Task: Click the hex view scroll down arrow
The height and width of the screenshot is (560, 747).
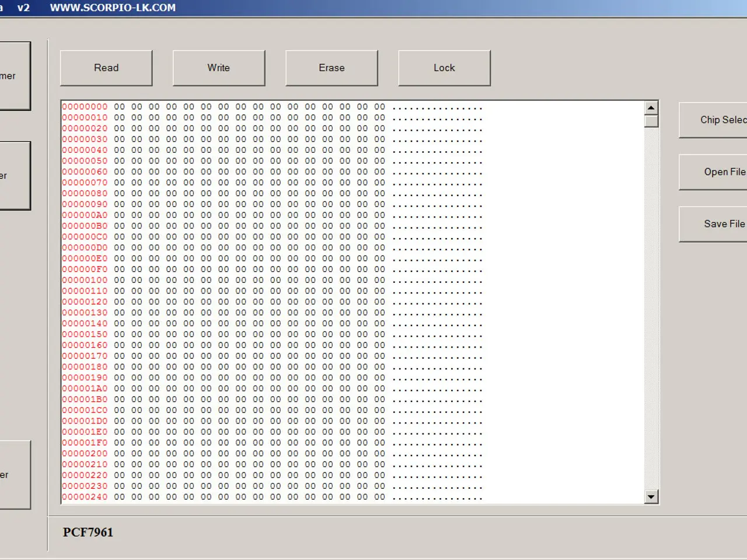Action: coord(651,496)
